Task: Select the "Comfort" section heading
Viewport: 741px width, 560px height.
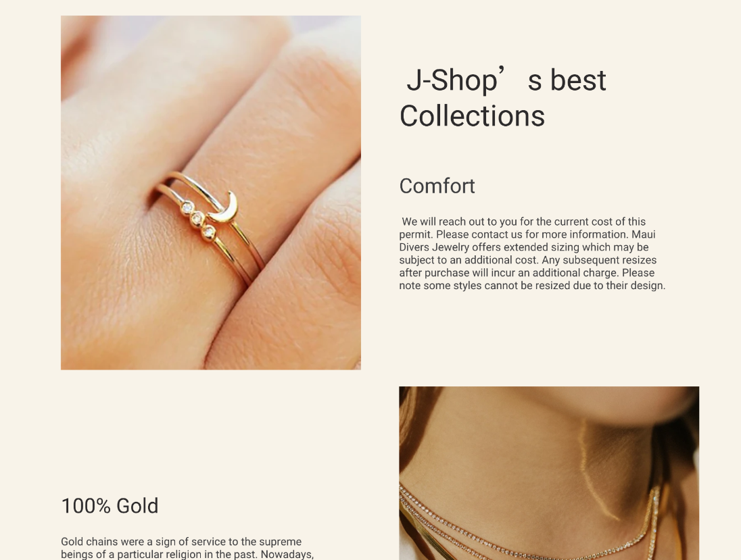Action: click(x=437, y=186)
